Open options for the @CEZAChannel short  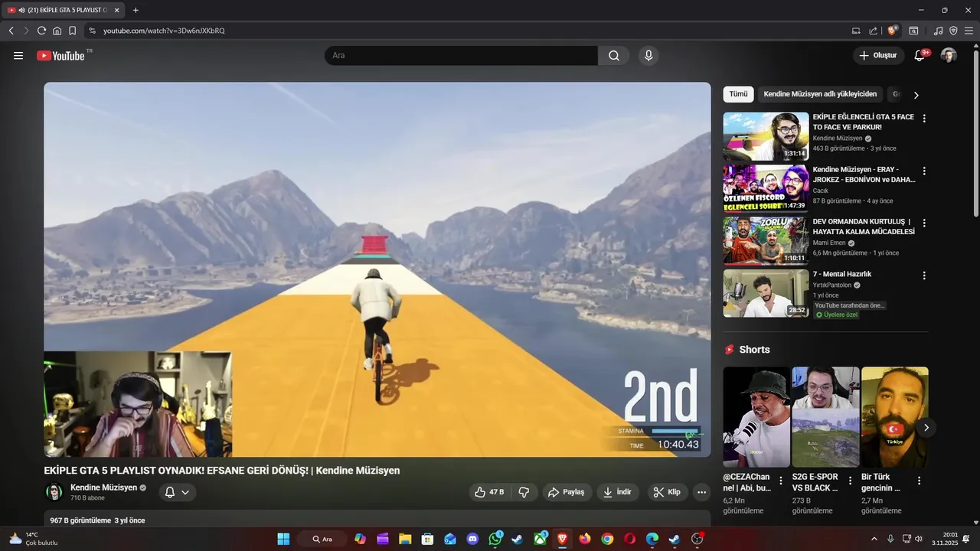click(781, 481)
